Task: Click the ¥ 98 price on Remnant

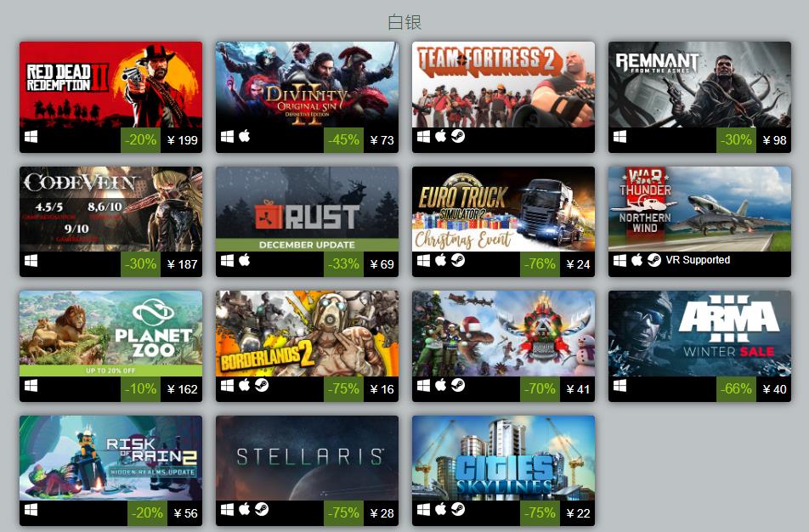Action: 774,140
